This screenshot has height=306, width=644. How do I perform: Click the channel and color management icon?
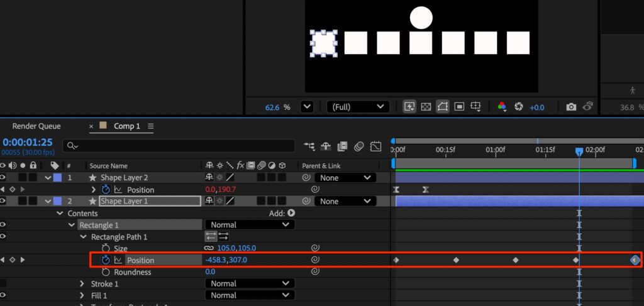click(501, 107)
